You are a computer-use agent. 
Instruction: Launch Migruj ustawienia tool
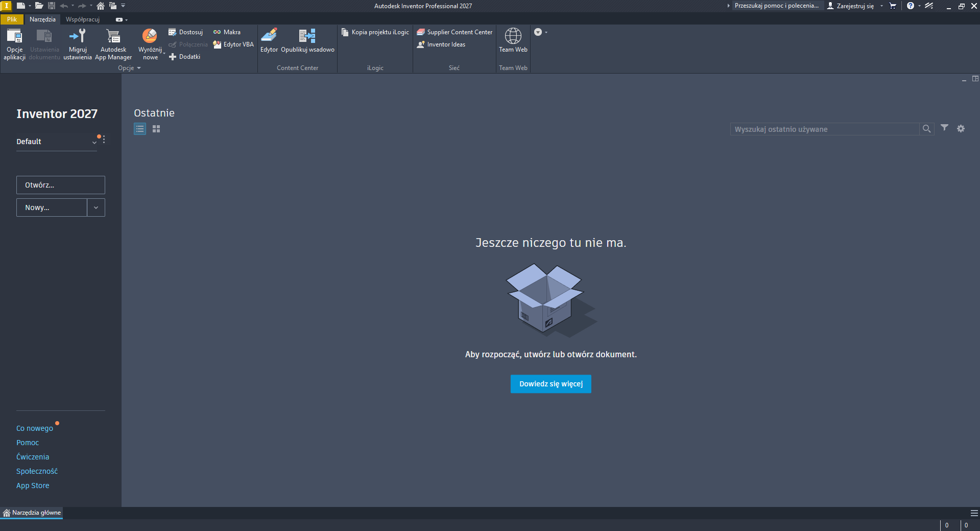pyautogui.click(x=78, y=44)
